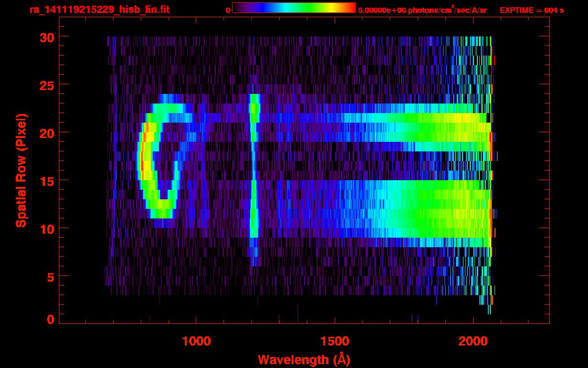Click the y-axis tick label 30

pos(46,37)
